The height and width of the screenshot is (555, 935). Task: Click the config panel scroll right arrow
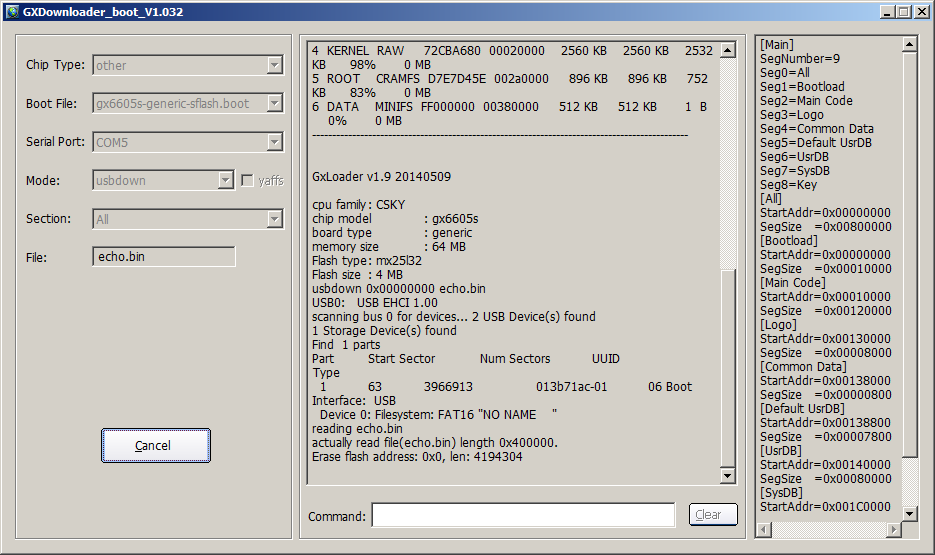[x=894, y=529]
